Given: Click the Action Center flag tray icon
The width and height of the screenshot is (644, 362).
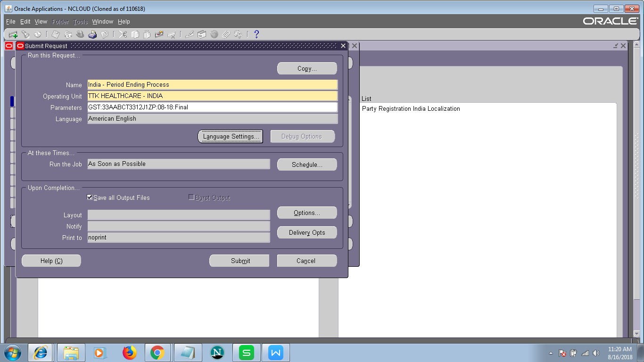Looking at the screenshot, I should point(562,353).
